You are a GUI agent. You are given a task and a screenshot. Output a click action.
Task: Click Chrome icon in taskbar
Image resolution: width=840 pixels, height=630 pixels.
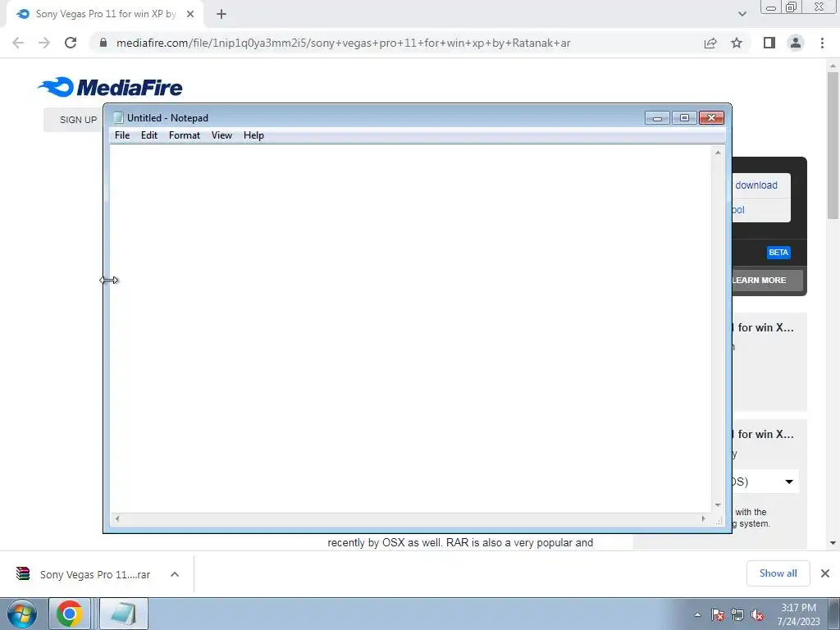pyautogui.click(x=69, y=614)
